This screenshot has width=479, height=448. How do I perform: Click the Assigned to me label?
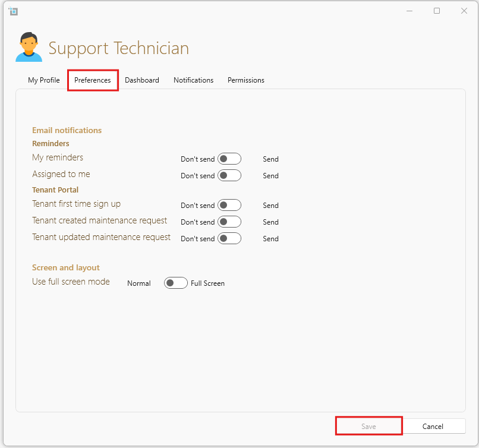(x=61, y=174)
